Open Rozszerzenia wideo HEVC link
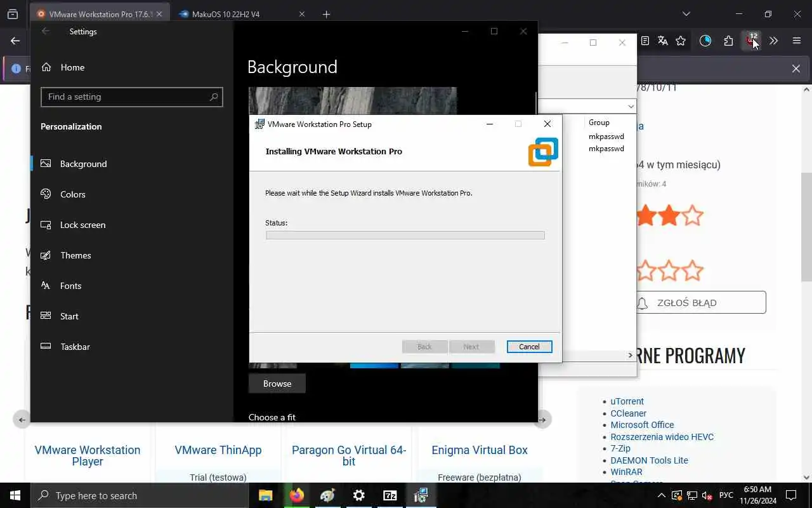 (662, 437)
